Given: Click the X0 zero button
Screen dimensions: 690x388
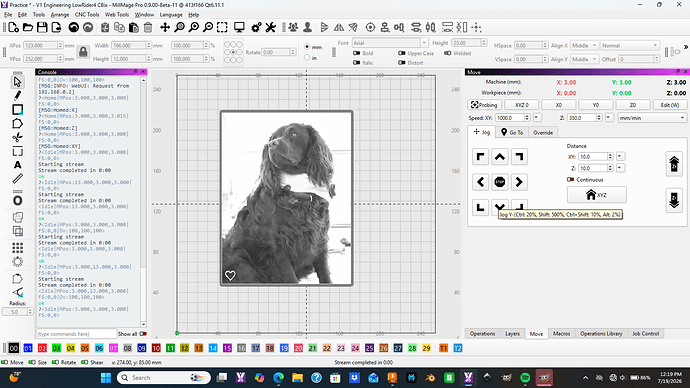Looking at the screenshot, I should tap(558, 105).
